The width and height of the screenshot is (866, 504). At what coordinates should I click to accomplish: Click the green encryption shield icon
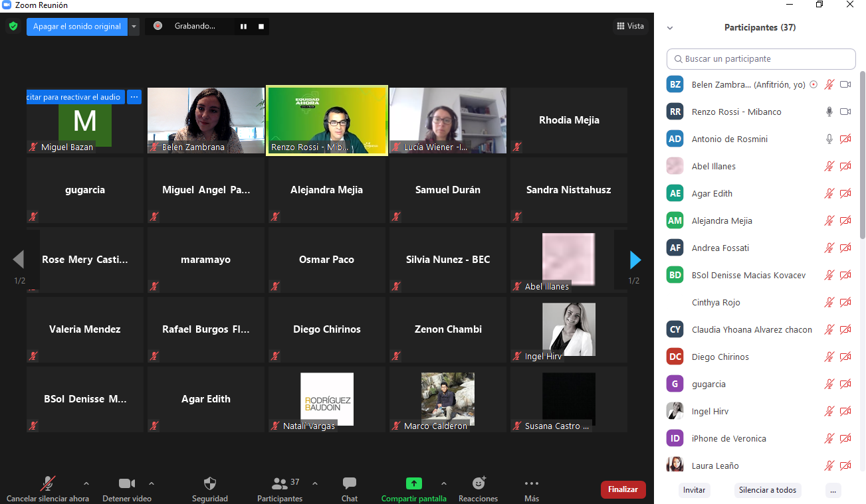(x=13, y=27)
